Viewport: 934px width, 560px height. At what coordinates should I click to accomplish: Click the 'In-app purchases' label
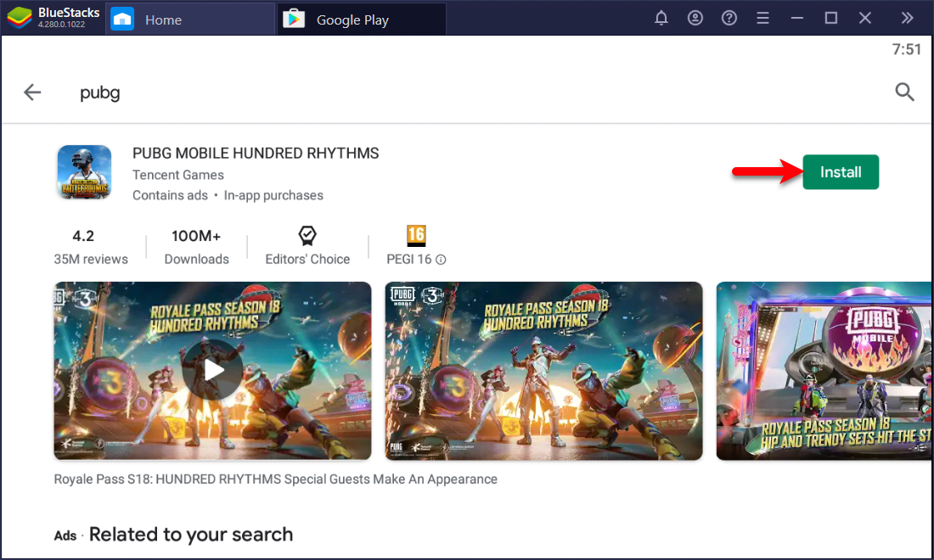(273, 195)
